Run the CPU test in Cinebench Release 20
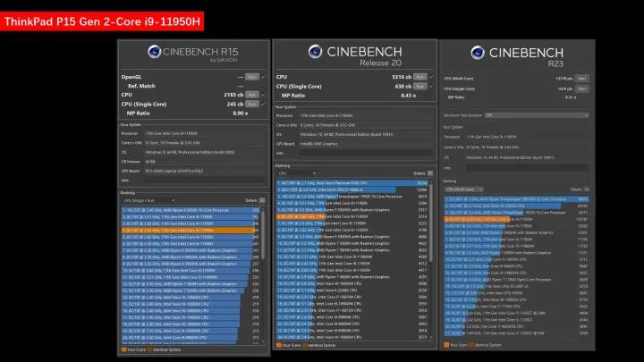The width and height of the screenshot is (644, 362). click(x=419, y=77)
